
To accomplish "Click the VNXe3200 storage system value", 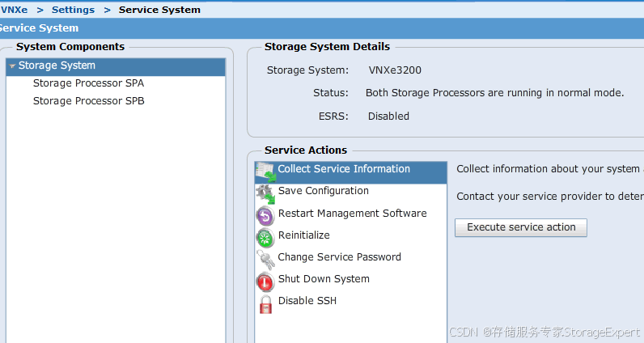I will pos(395,70).
